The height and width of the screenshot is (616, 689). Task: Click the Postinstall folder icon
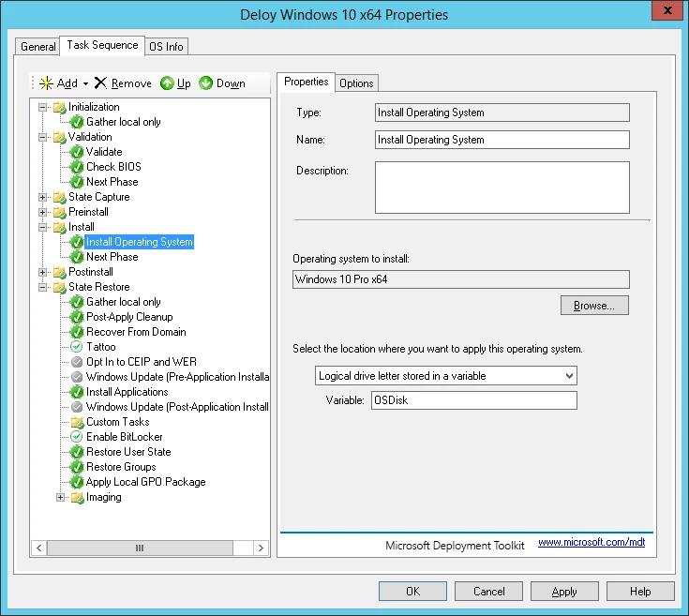[x=59, y=272]
